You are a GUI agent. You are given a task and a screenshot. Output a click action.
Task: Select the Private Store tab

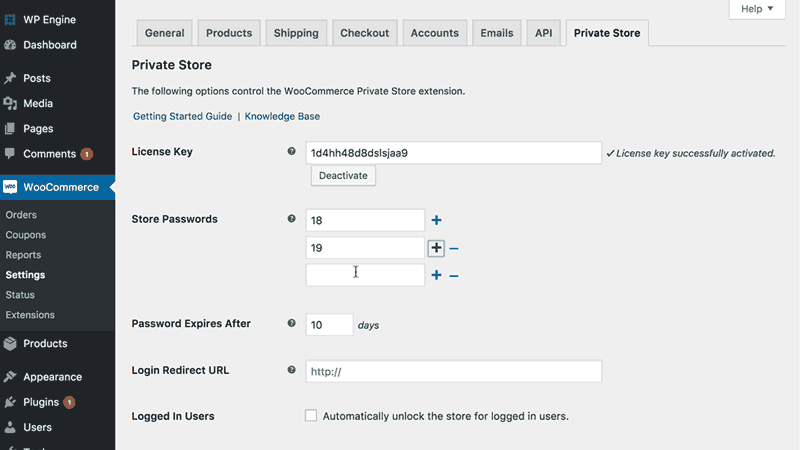607,33
